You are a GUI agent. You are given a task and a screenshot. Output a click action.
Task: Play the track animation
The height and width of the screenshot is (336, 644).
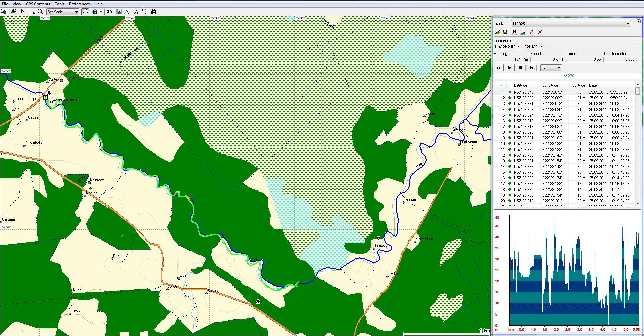pyautogui.click(x=509, y=68)
